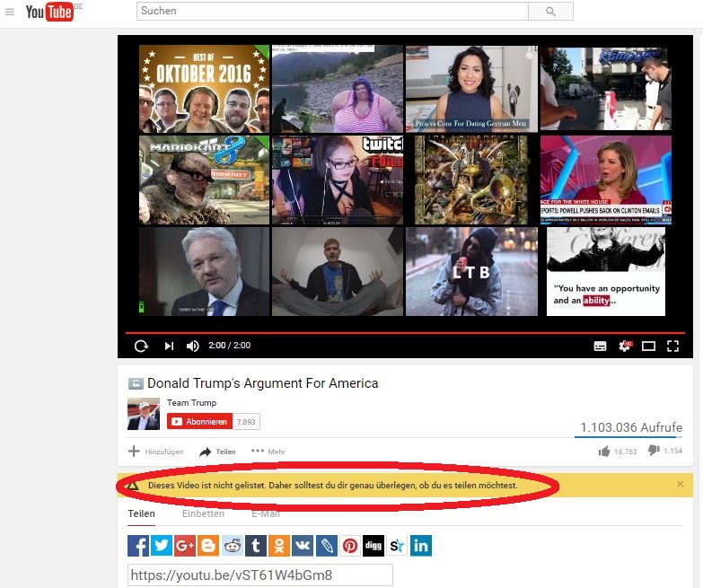The image size is (703, 588).
Task: Enter fullscreen mode
Action: (x=672, y=346)
